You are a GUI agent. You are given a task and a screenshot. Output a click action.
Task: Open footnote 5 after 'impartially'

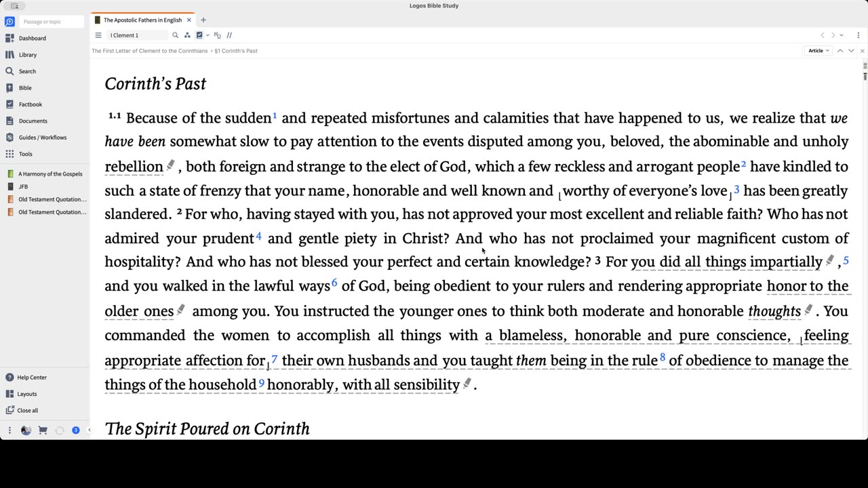coord(846,260)
